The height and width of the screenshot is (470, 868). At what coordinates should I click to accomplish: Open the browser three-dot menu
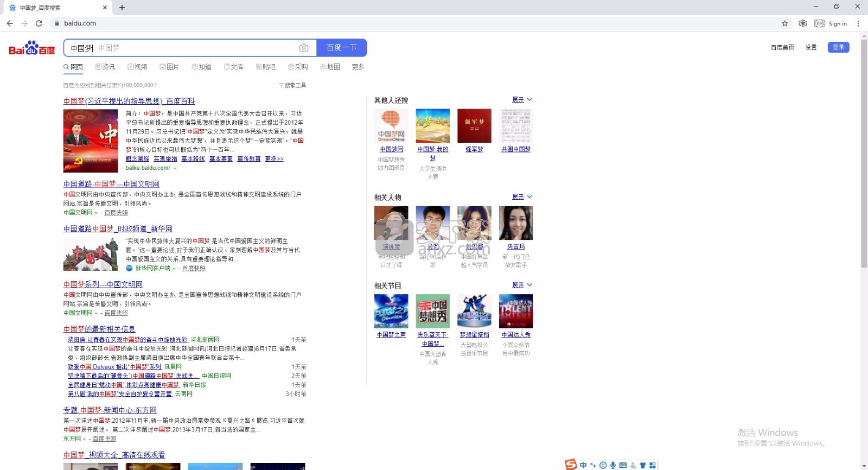[858, 23]
